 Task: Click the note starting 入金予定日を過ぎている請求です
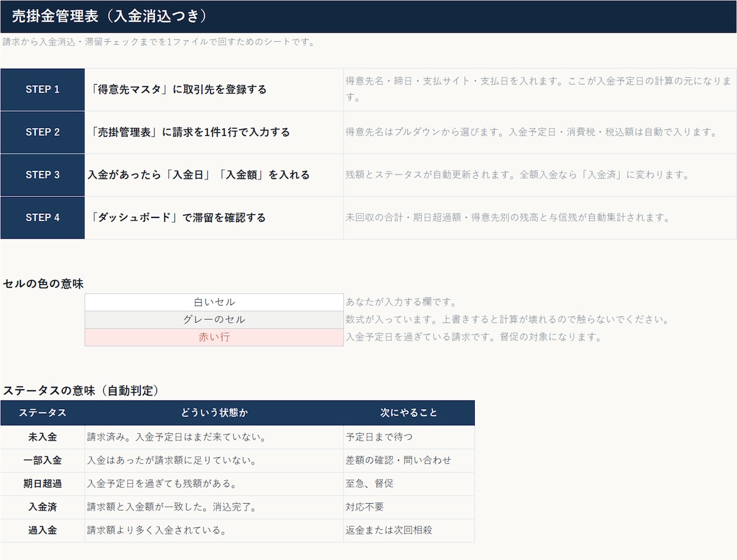point(474,337)
